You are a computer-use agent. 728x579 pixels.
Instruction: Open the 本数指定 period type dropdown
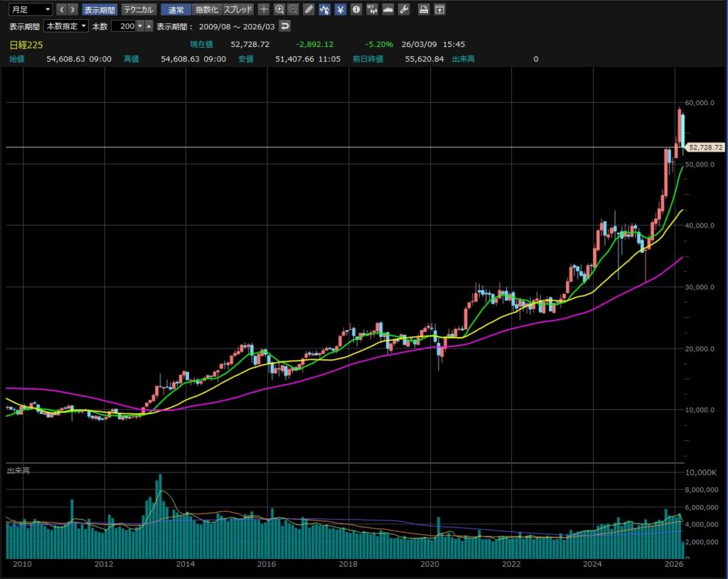[66, 26]
